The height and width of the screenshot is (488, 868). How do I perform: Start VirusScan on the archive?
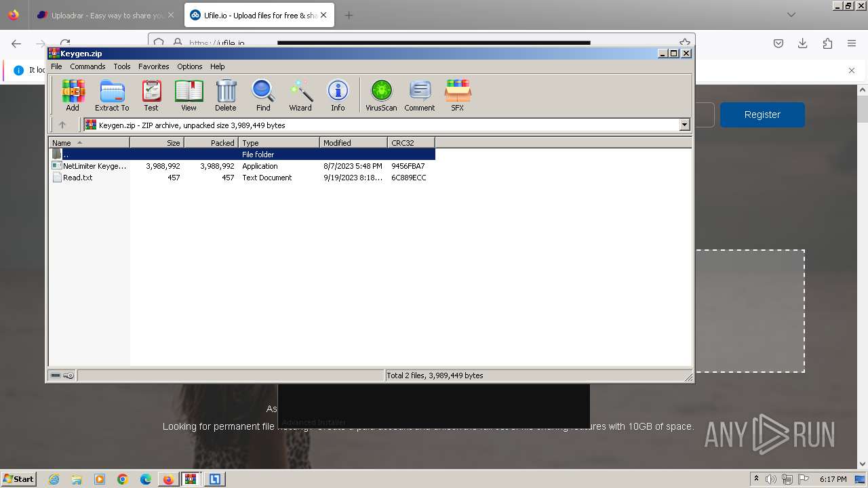pos(381,95)
